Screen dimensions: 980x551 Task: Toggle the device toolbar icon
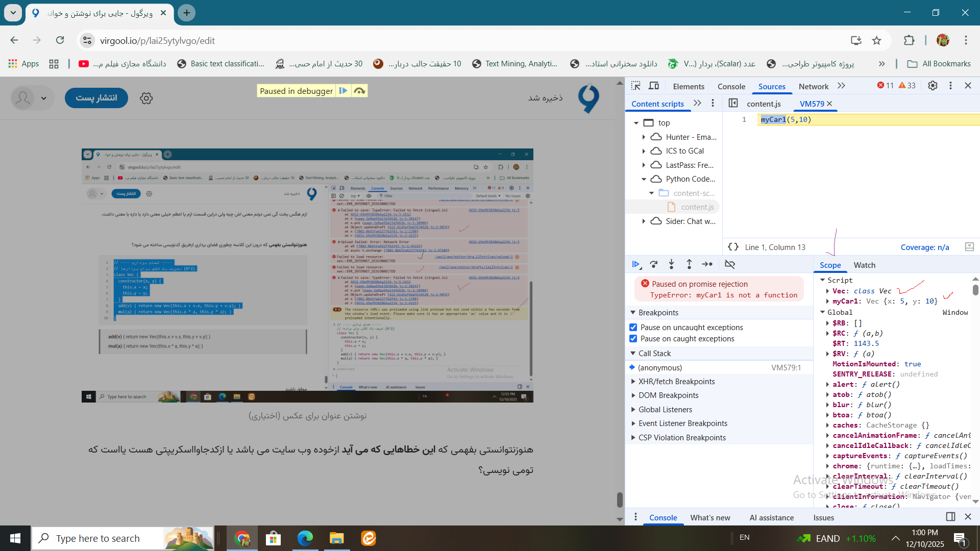click(654, 86)
